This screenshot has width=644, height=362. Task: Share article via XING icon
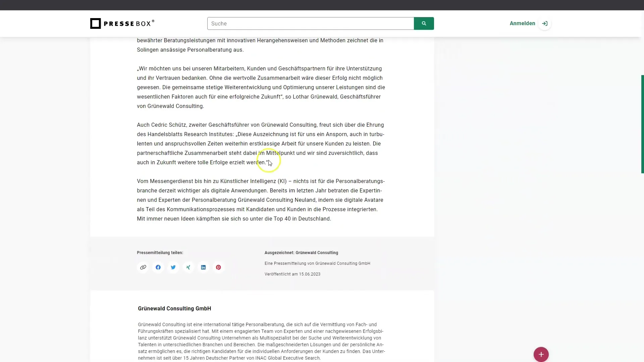click(x=189, y=267)
